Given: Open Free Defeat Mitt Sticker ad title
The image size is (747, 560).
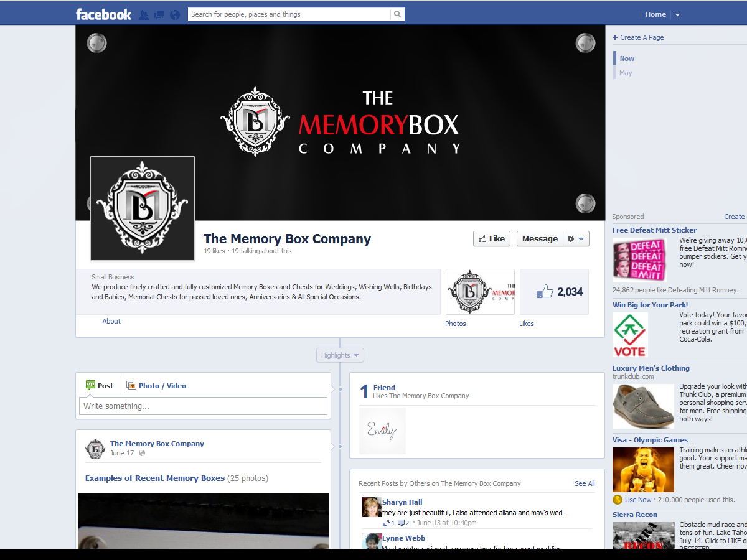Looking at the screenshot, I should 654,230.
